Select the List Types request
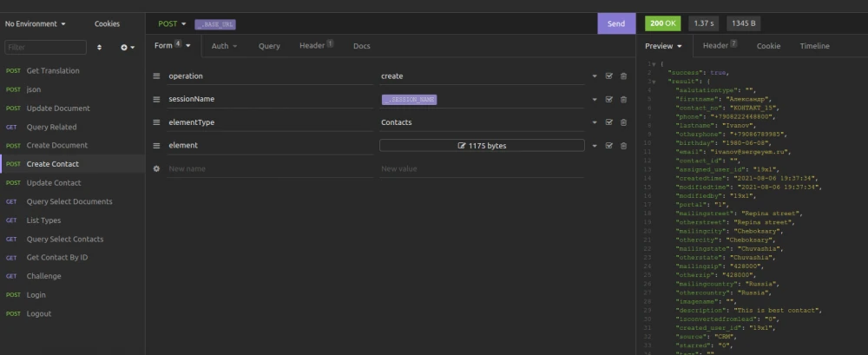This screenshot has height=355, width=868. pos(73,220)
